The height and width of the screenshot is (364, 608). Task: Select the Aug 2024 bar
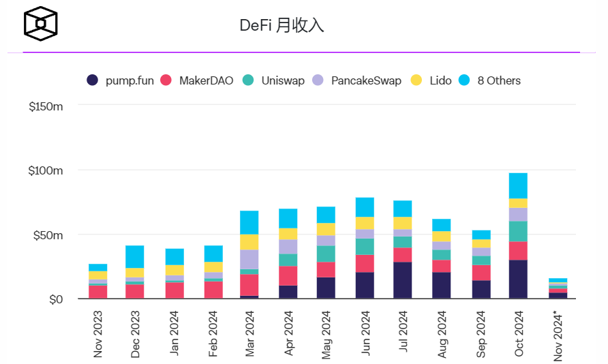point(441,258)
